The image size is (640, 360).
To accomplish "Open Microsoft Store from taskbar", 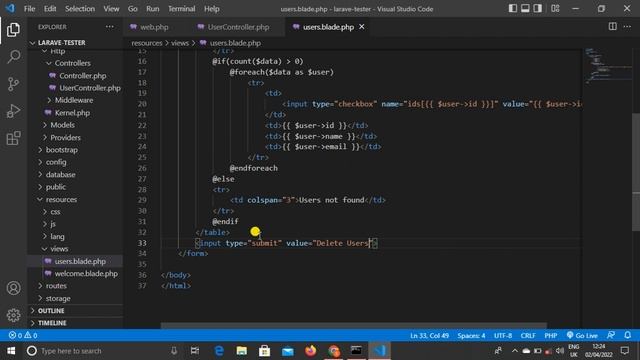I will pyautogui.click(x=264, y=351).
